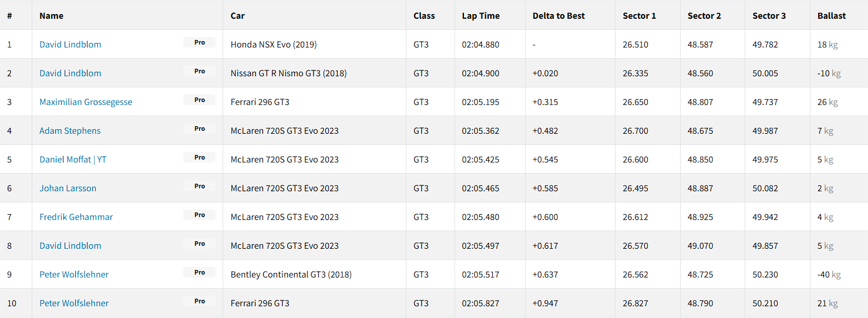Viewport: 868px width, 318px height.
Task: Click the Sector 1 column header
Action: (639, 16)
